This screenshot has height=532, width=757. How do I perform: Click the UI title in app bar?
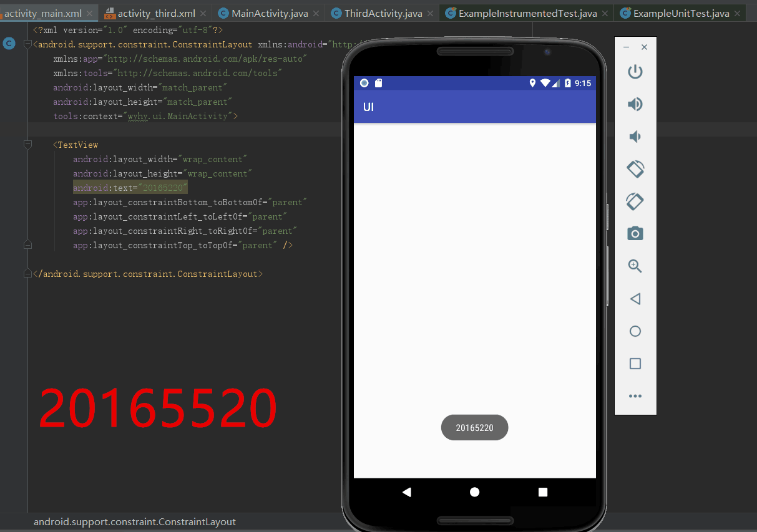click(x=368, y=107)
